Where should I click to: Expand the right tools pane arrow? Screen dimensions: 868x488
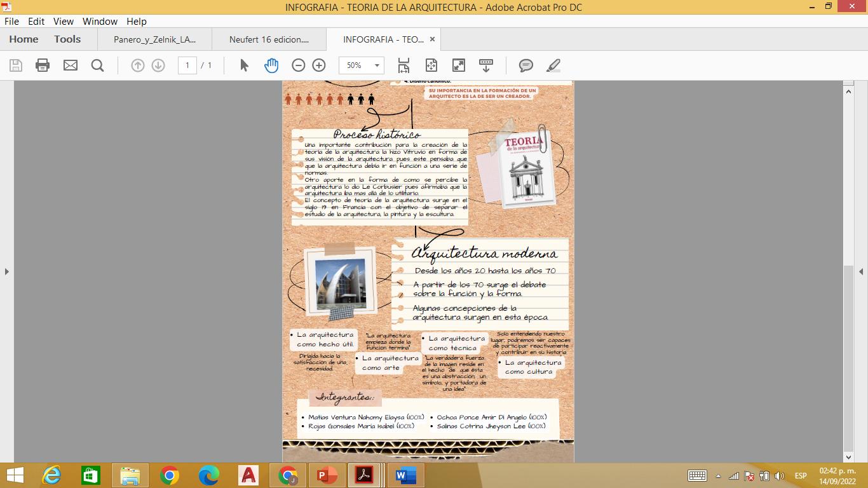(x=861, y=271)
